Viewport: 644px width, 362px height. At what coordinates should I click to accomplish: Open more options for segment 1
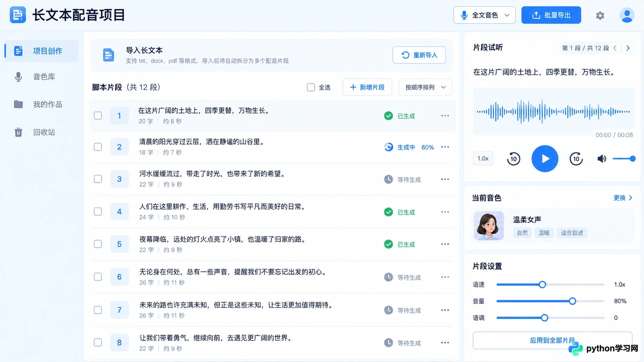coord(445,116)
